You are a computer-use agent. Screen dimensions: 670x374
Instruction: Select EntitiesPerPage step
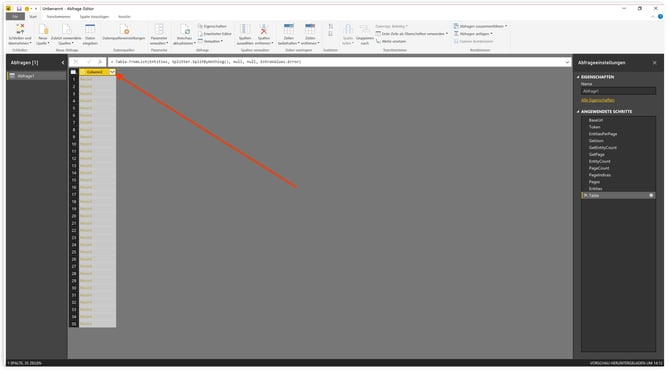click(x=618, y=134)
